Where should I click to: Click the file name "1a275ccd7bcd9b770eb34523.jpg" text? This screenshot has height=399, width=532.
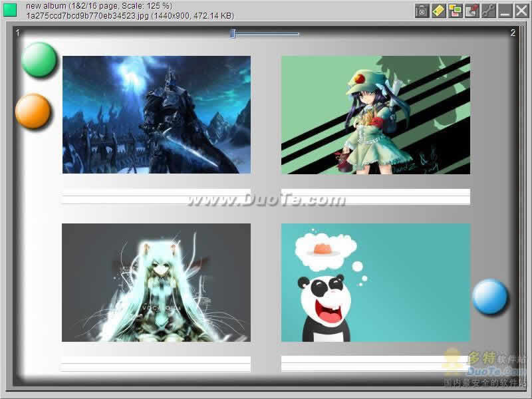87,15
